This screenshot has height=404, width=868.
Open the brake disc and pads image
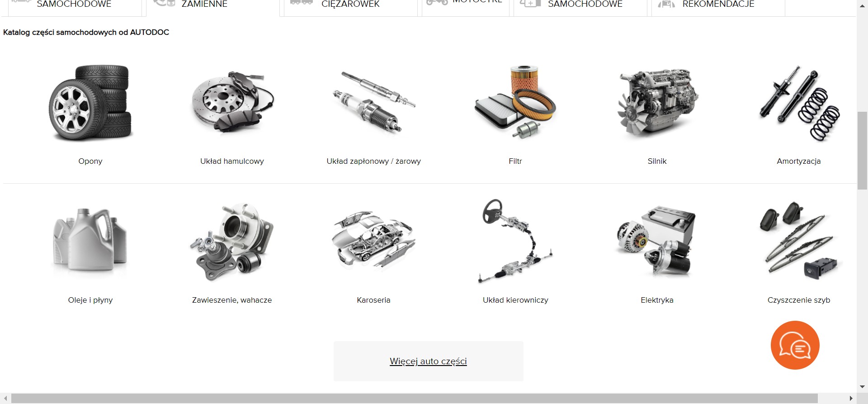point(232,102)
